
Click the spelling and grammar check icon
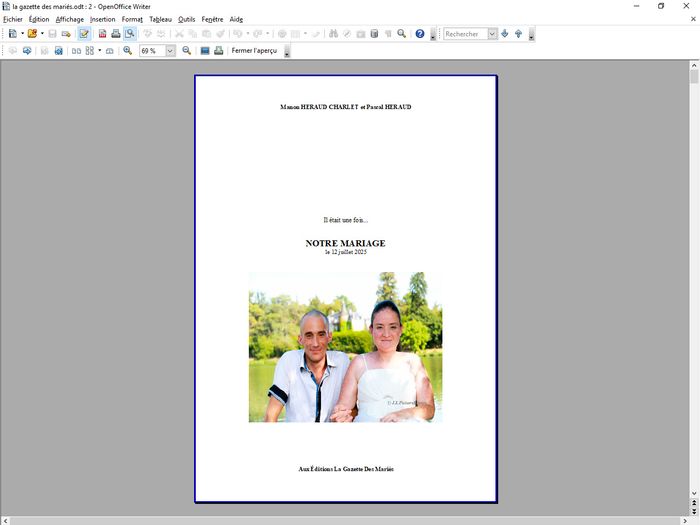tap(147, 33)
